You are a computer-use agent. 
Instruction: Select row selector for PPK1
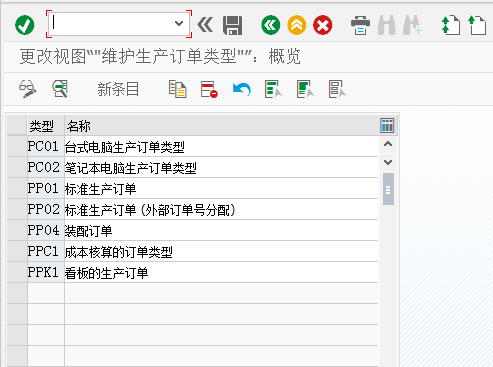17,273
